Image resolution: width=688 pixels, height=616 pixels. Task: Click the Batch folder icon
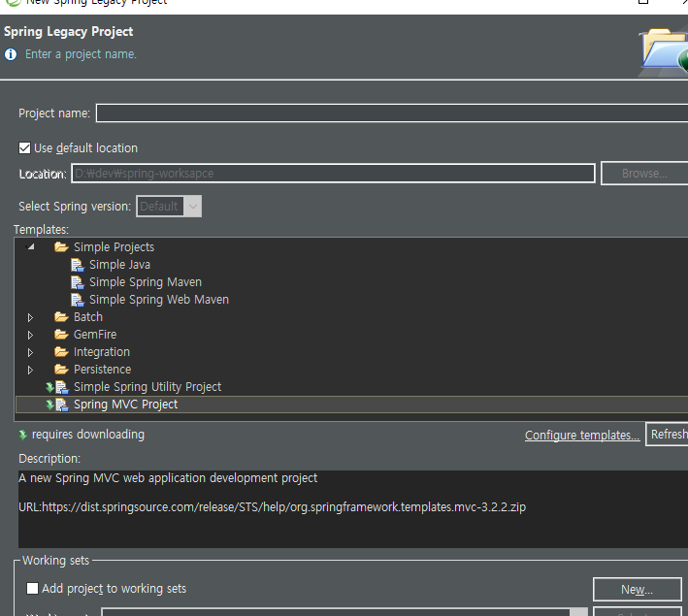point(61,317)
